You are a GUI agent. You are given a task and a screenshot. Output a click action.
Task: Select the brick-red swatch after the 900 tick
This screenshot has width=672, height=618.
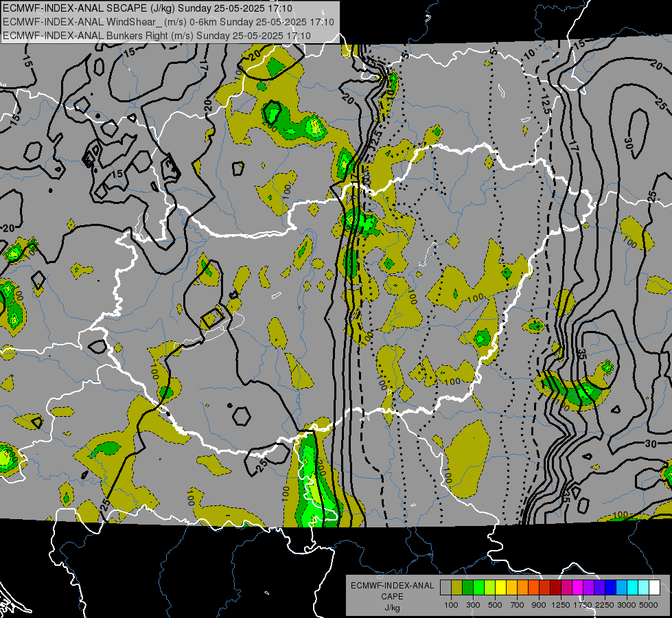tap(545, 587)
